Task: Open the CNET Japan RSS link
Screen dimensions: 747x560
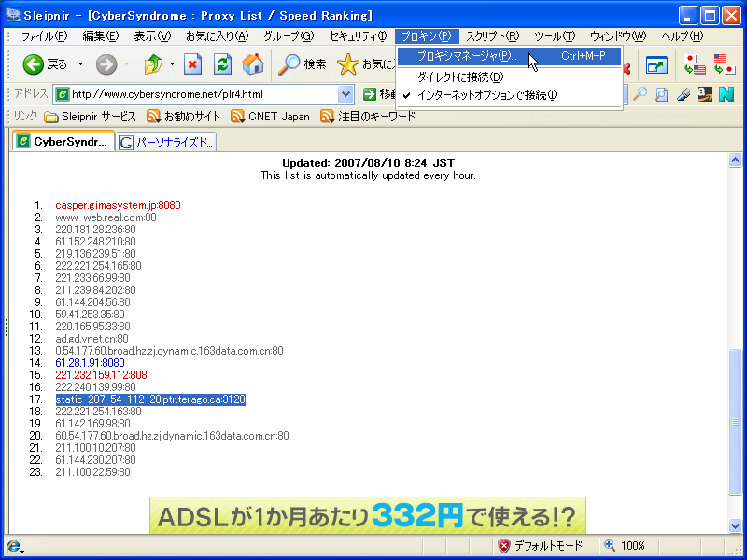Action: click(x=270, y=116)
